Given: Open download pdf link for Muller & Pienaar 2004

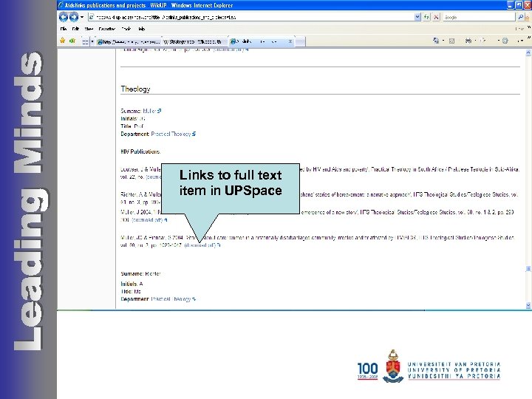Looking at the screenshot, I should click(x=202, y=245).
